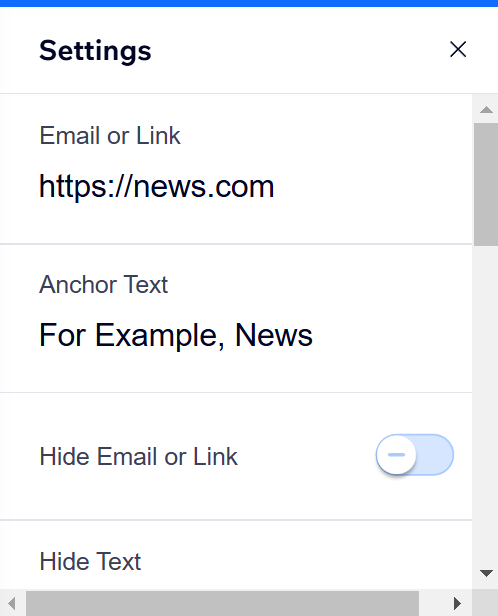Viewport: 498px width, 616px height.
Task: Click the vertical scrollbar down arrow
Action: (486, 574)
